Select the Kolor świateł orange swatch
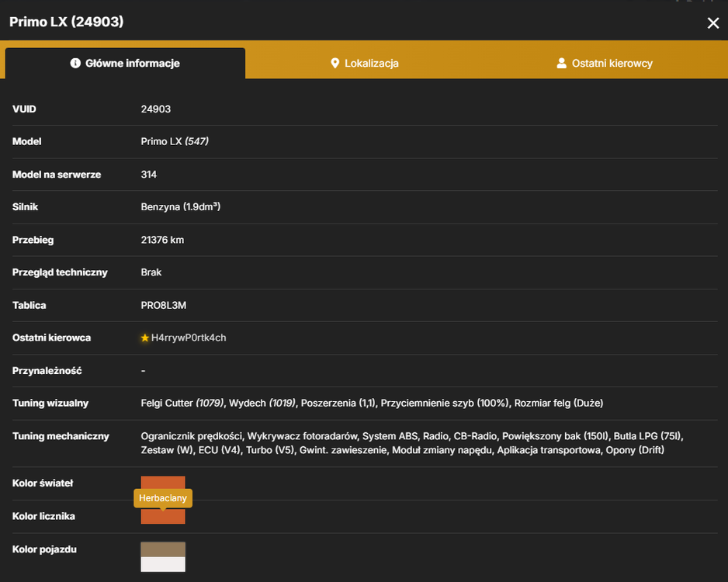Image resolution: width=728 pixels, height=582 pixels. pyautogui.click(x=163, y=482)
